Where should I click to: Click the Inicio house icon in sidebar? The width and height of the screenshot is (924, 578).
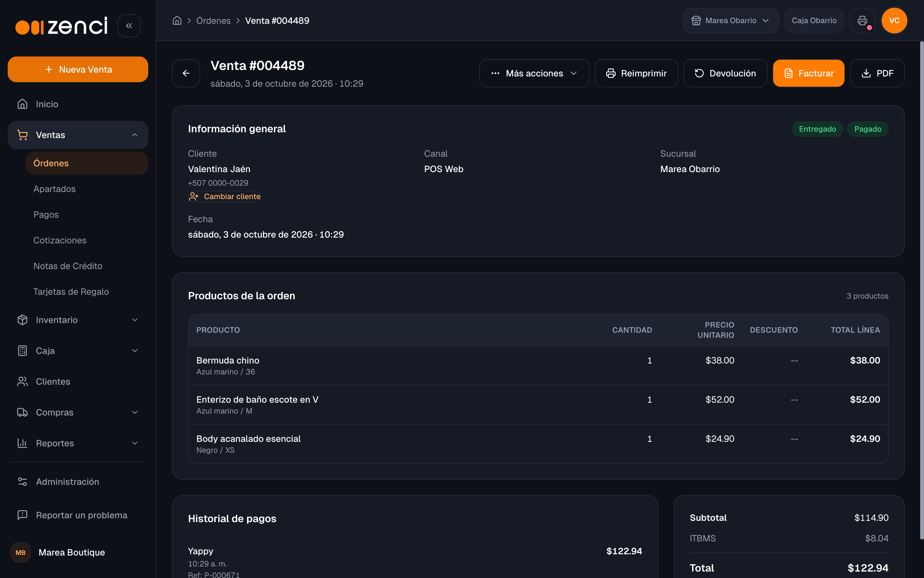point(22,104)
